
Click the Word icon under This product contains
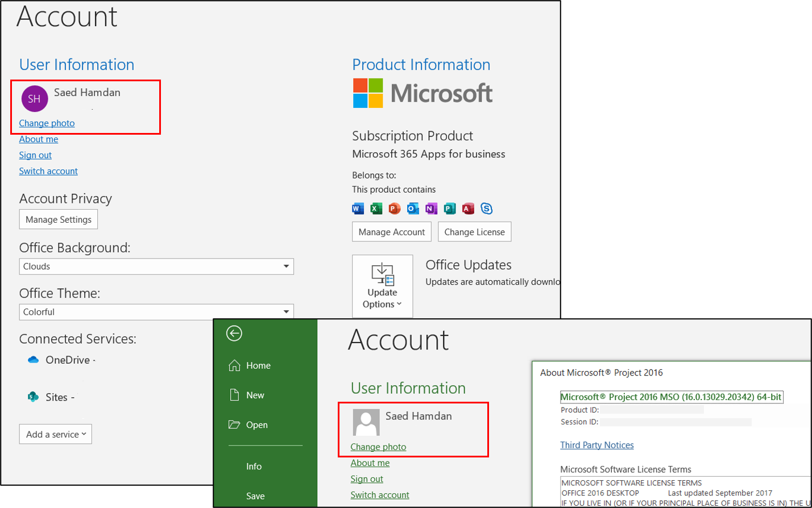pyautogui.click(x=358, y=209)
